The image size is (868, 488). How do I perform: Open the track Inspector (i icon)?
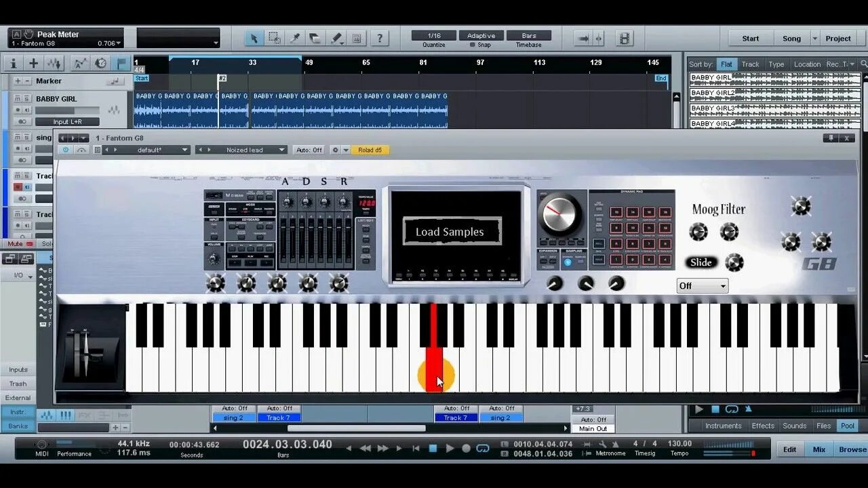pos(13,63)
